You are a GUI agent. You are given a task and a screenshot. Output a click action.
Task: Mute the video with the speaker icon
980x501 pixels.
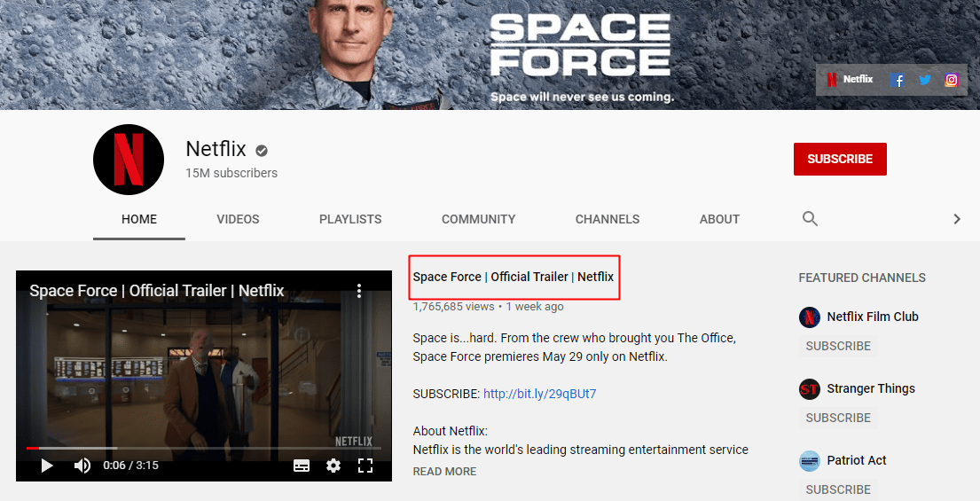(82, 466)
